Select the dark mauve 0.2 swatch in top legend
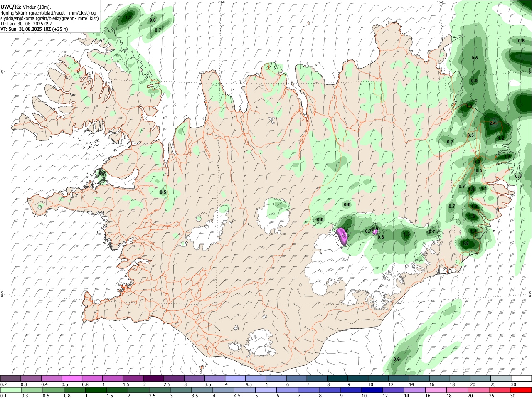Screen dimensions: 532x399 [x=11, y=378]
